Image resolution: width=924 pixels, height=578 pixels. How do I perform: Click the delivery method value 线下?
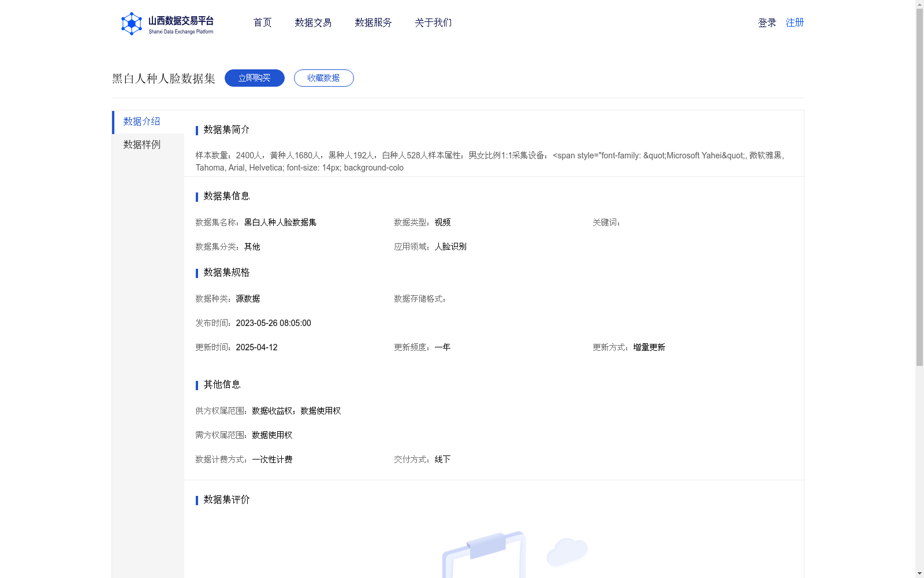click(442, 460)
